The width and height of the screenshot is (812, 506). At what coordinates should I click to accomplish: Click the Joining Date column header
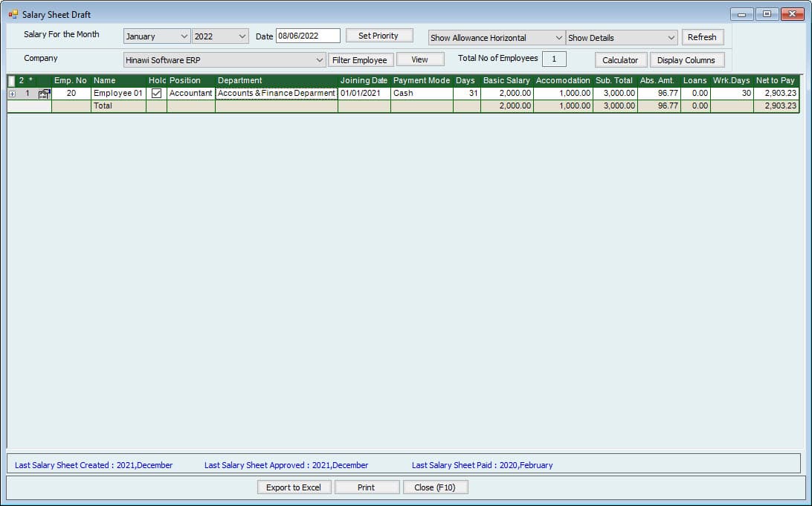pos(364,81)
